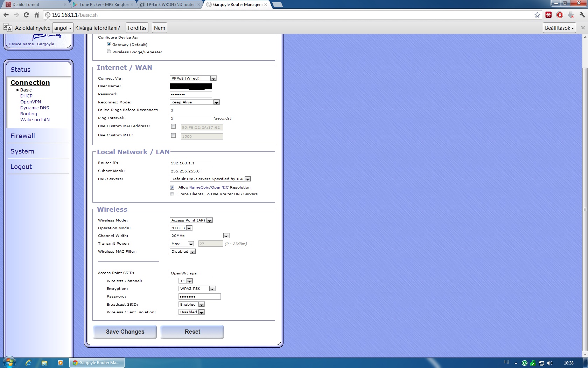
Task: Open the red puzzle extension icon
Action: coord(548,15)
